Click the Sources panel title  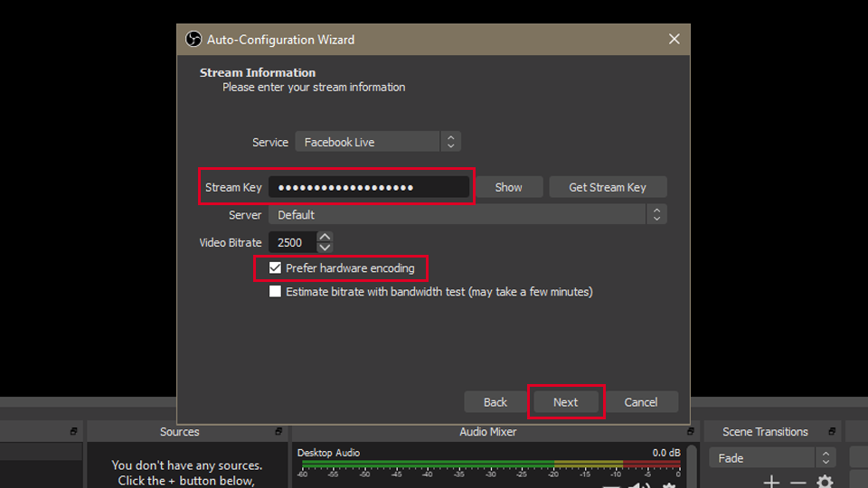click(179, 432)
